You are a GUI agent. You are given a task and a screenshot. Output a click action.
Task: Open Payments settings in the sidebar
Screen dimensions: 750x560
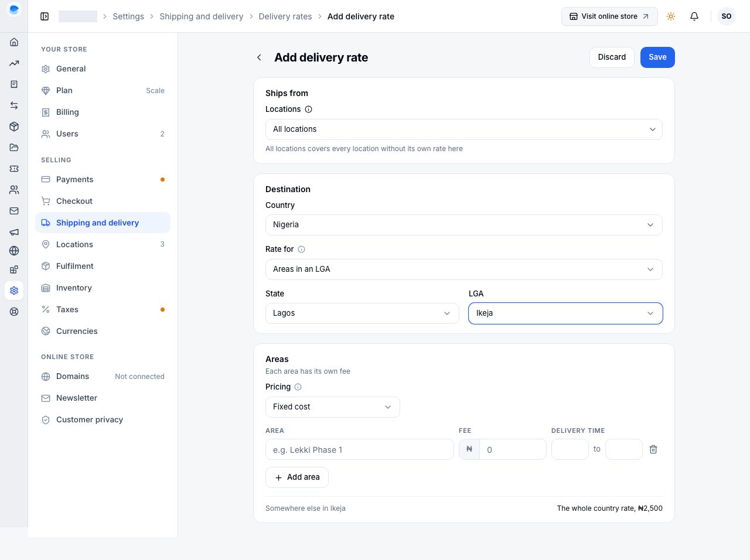(x=103, y=179)
